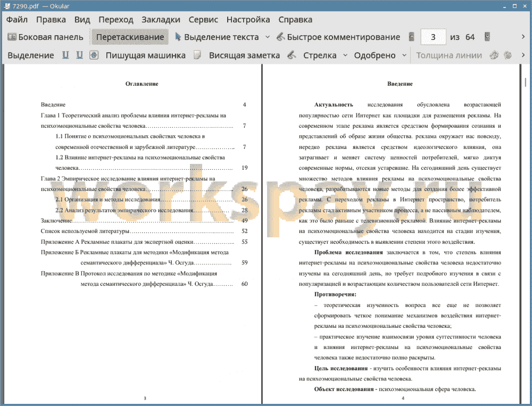Maximize the Okular window
The height and width of the screenshot is (406, 532).
tap(514, 6)
